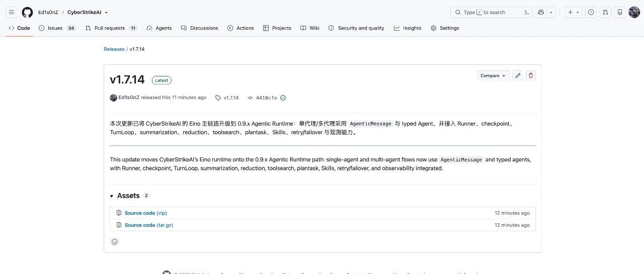The height and width of the screenshot is (274, 644).
Task: View your pull requests icon in header
Action: pyautogui.click(x=605, y=12)
